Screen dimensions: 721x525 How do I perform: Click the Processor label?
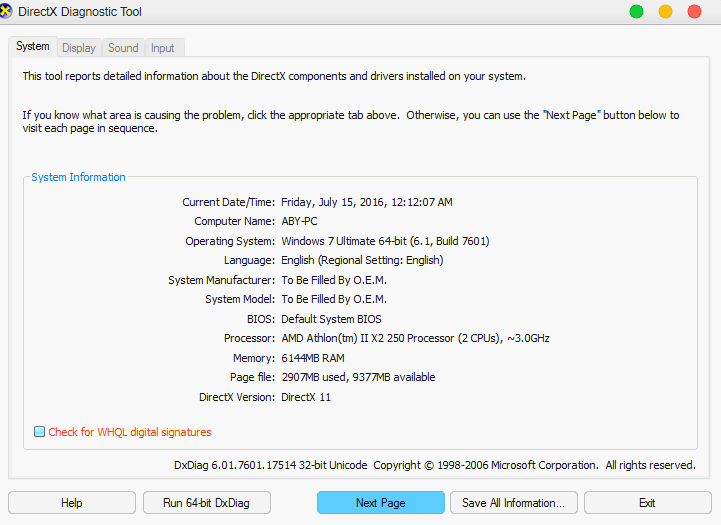250,338
